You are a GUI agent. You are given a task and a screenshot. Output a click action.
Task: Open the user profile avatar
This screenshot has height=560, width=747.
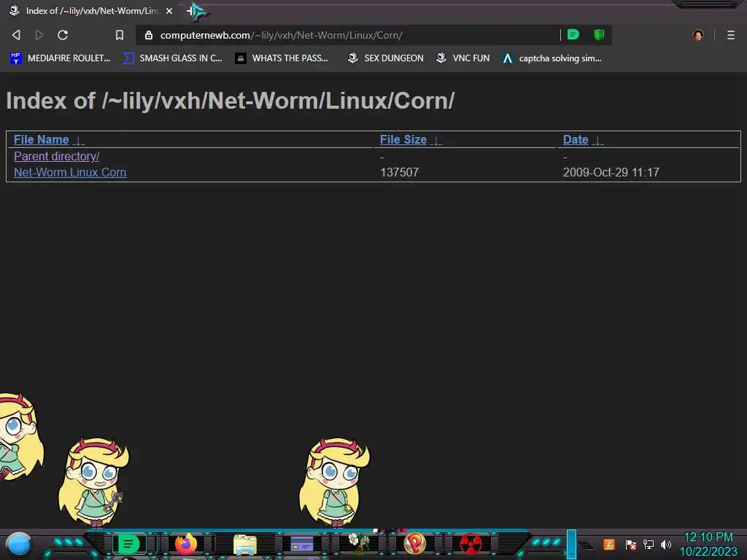click(x=698, y=35)
